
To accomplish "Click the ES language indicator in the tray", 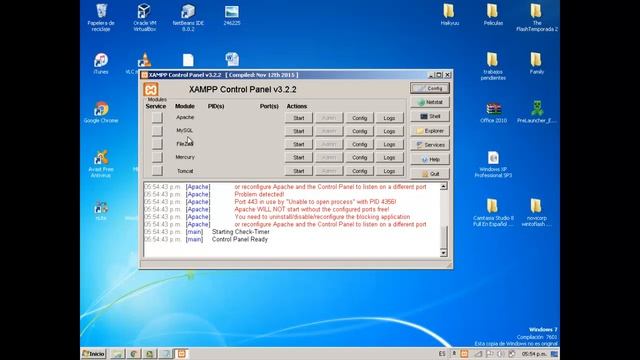I will [x=442, y=354].
